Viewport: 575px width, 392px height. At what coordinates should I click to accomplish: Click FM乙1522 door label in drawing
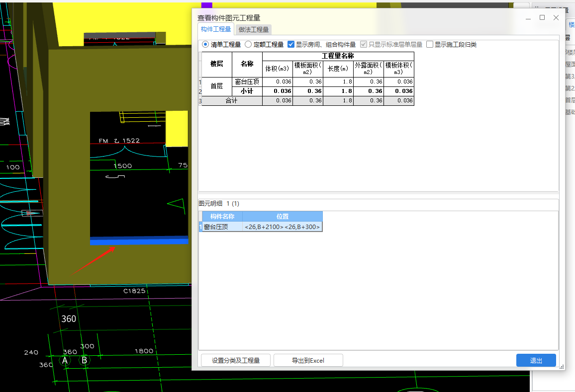coord(119,141)
